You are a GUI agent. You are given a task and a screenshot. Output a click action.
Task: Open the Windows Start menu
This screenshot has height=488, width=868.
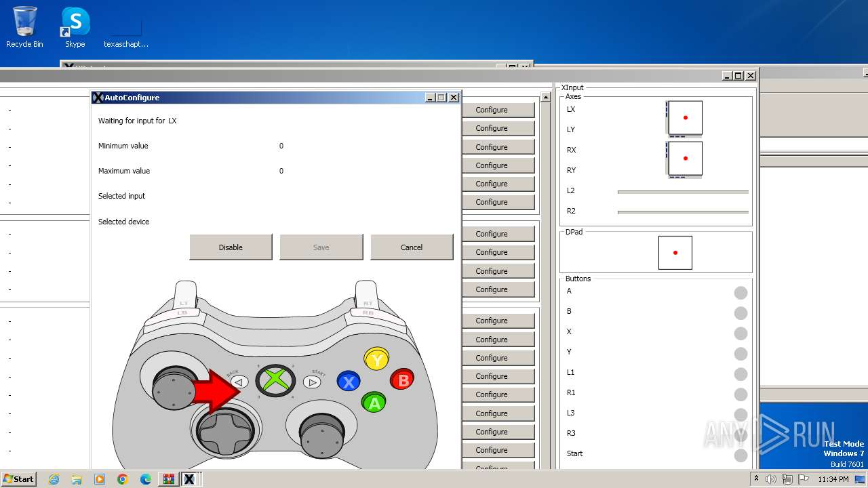19,479
